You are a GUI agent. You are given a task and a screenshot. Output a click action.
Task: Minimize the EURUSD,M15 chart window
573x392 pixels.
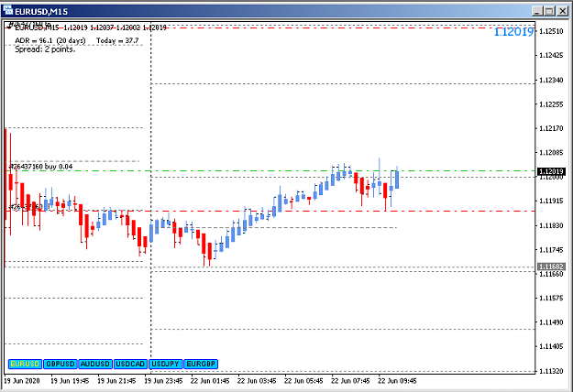tap(536, 11)
